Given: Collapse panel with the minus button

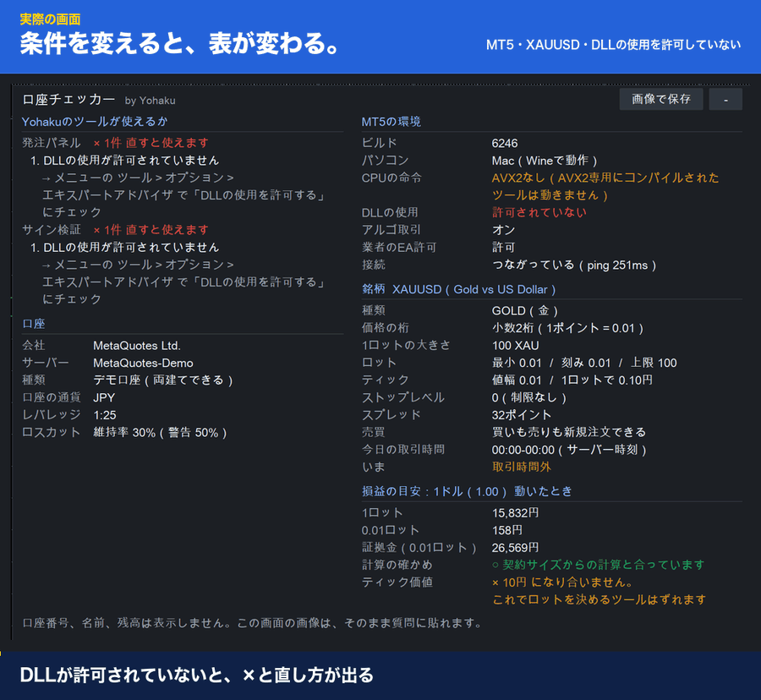Looking at the screenshot, I should click(x=725, y=100).
